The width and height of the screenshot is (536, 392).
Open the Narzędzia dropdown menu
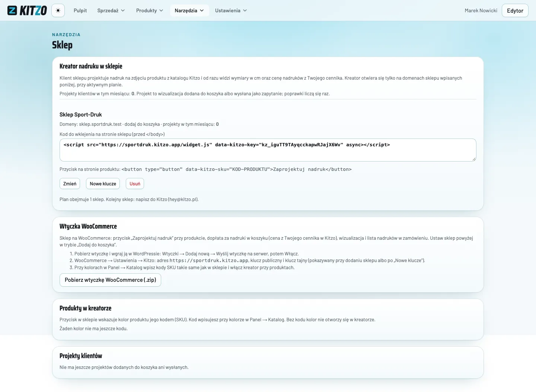[x=189, y=10]
